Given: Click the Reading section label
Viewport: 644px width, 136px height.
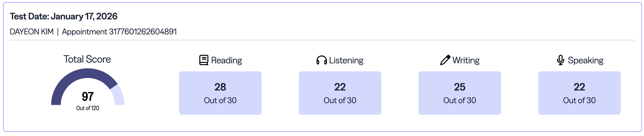Looking at the screenshot, I should (226, 61).
